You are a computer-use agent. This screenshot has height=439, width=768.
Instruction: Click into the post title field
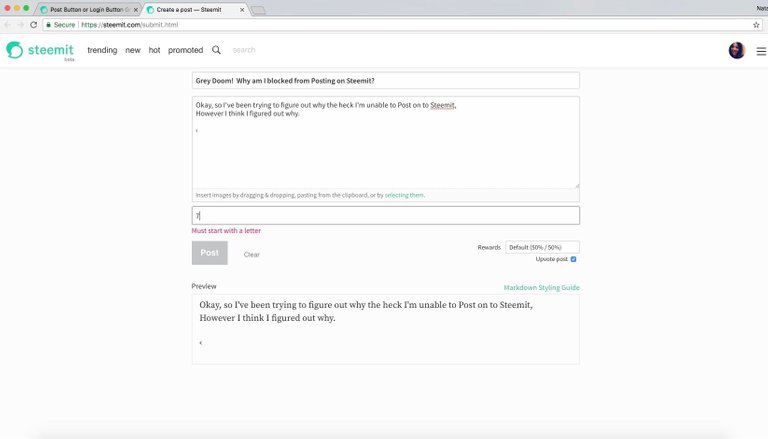click(385, 81)
